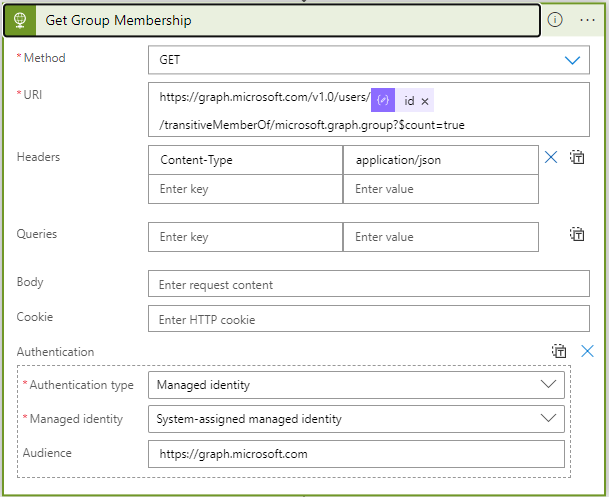Open the info icon in action header
Screen dimensions: 609x497
pyautogui.click(x=555, y=20)
